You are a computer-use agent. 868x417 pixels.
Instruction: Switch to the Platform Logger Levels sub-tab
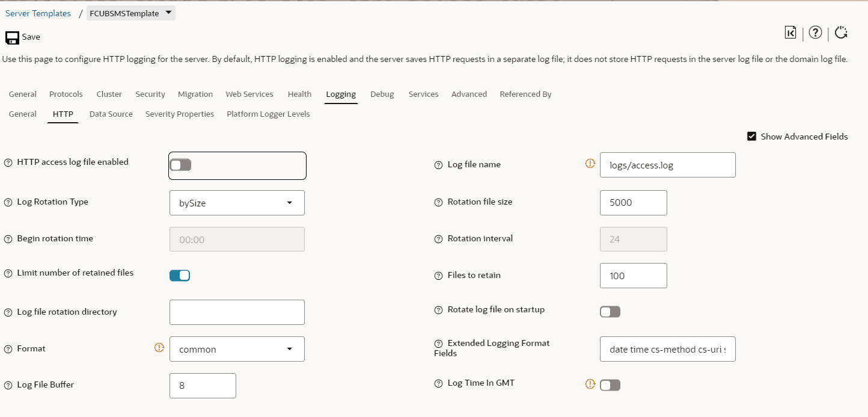pyautogui.click(x=268, y=114)
